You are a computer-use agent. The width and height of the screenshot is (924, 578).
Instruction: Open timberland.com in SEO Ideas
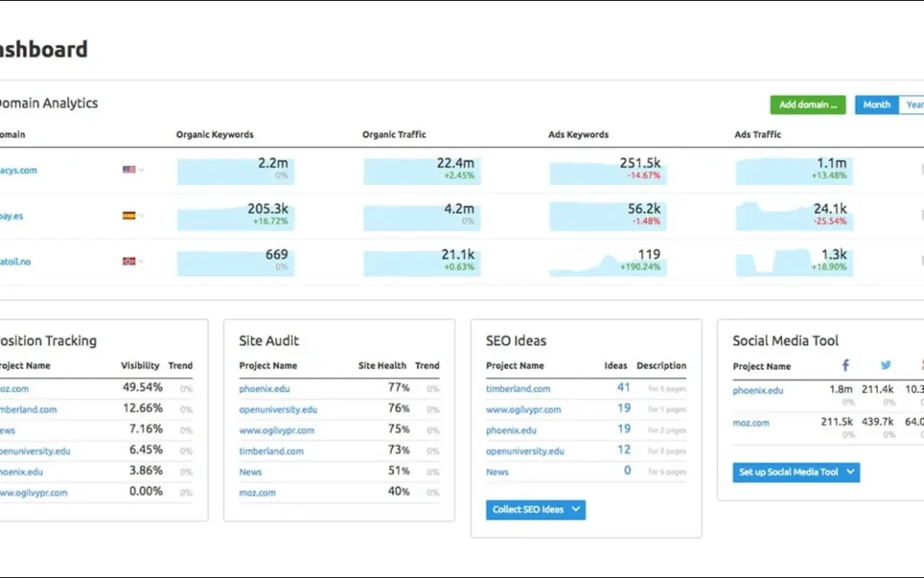(518, 389)
